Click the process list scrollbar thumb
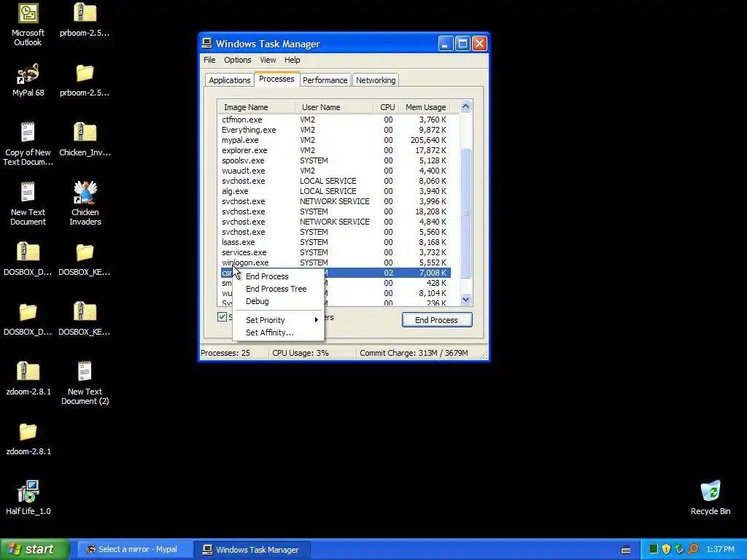The image size is (747, 560). click(466, 213)
